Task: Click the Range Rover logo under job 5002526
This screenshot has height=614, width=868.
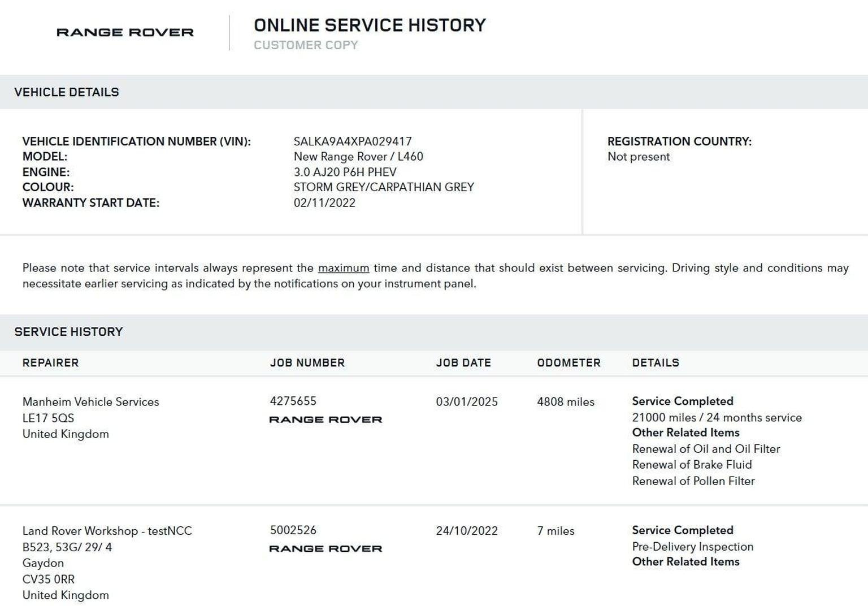Action: coord(325,548)
